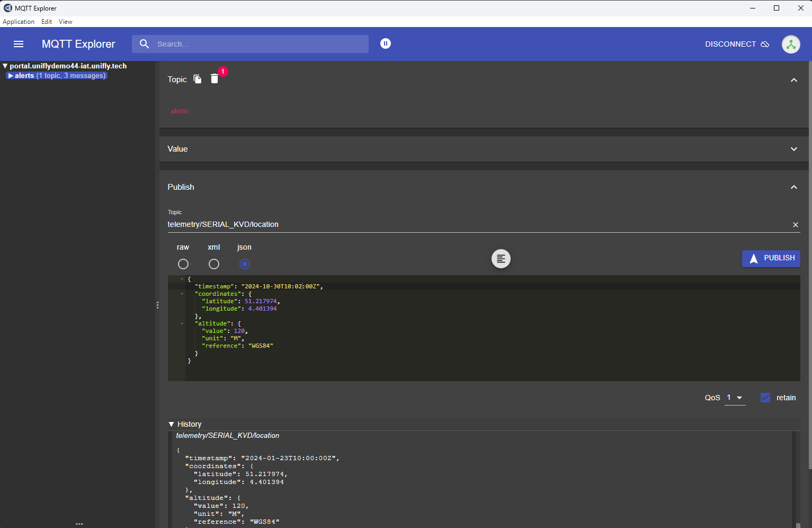The width and height of the screenshot is (812, 528).
Task: Pause the MQTT message stream
Action: 385,43
